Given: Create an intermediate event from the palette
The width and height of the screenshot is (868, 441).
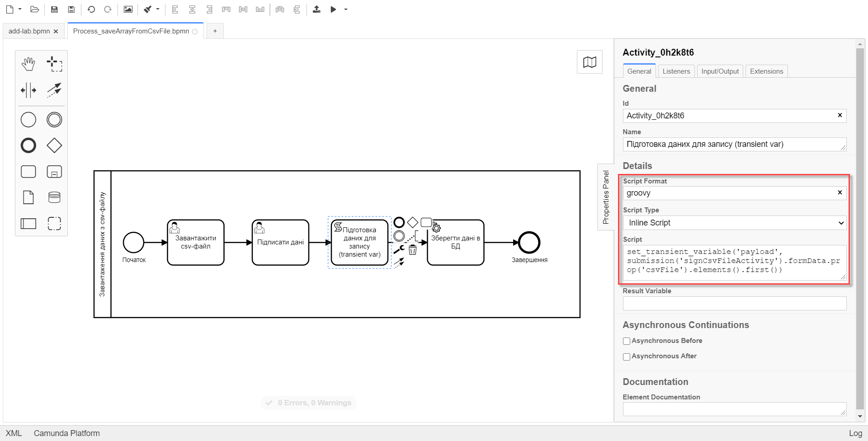Looking at the screenshot, I should coord(54,120).
